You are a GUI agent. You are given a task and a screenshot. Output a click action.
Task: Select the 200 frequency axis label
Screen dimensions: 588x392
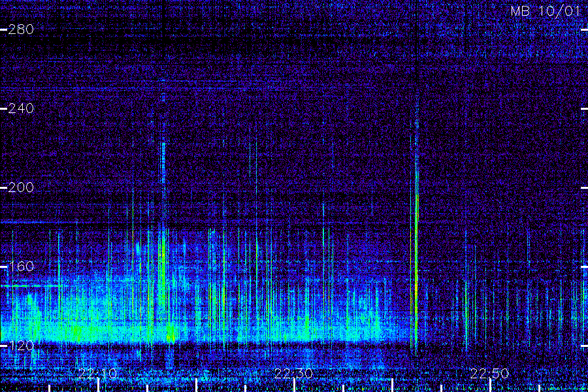[x=21, y=188]
